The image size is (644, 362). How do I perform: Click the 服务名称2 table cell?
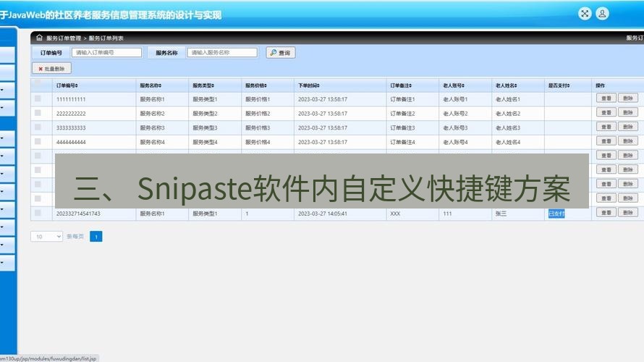153,114
